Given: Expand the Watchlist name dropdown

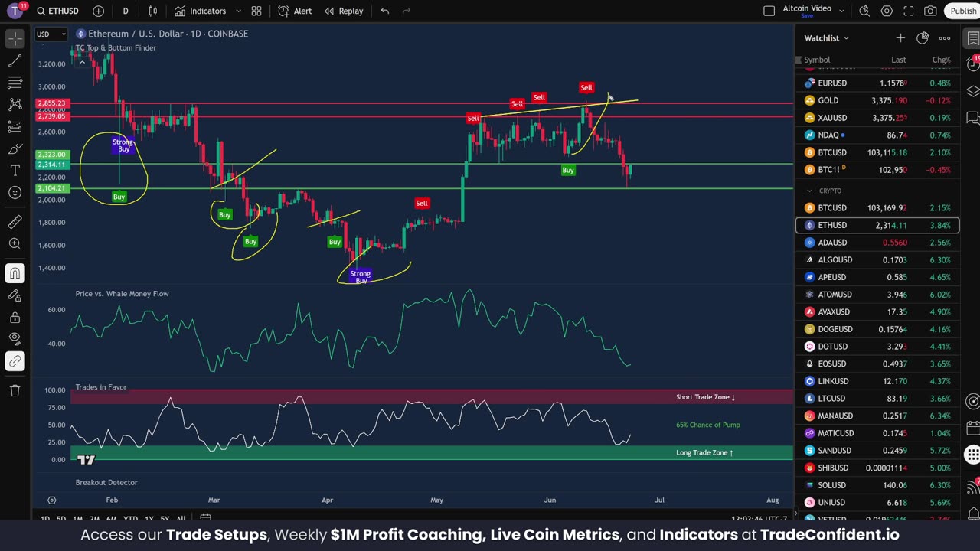Looking at the screenshot, I should tap(826, 38).
